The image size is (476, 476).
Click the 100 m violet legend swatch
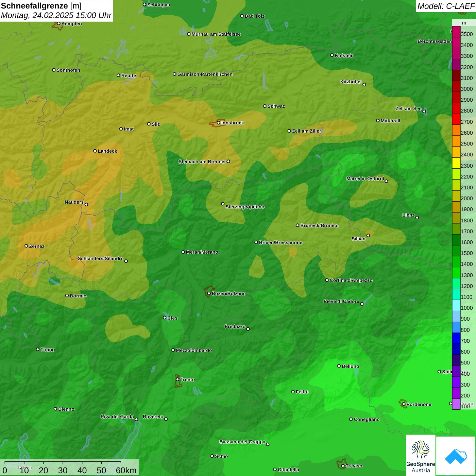click(456, 404)
